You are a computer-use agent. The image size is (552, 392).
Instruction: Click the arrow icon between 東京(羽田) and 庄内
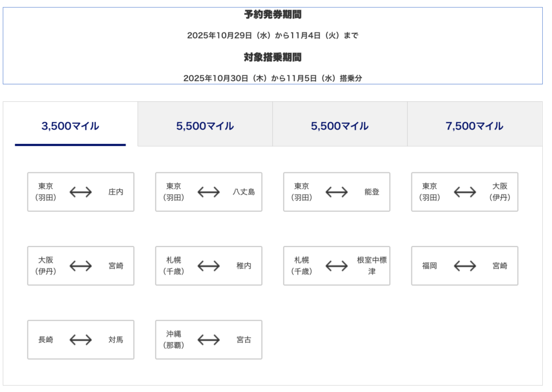[81, 192]
